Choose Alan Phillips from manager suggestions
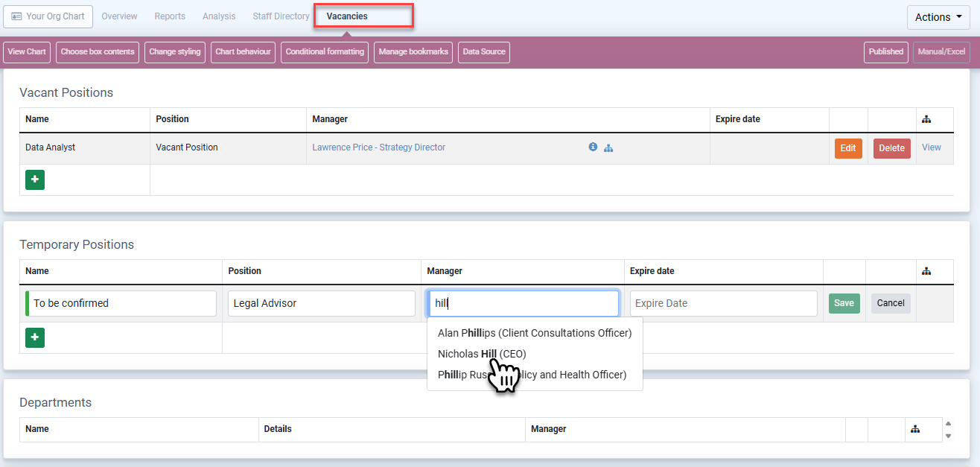980x467 pixels. [534, 333]
